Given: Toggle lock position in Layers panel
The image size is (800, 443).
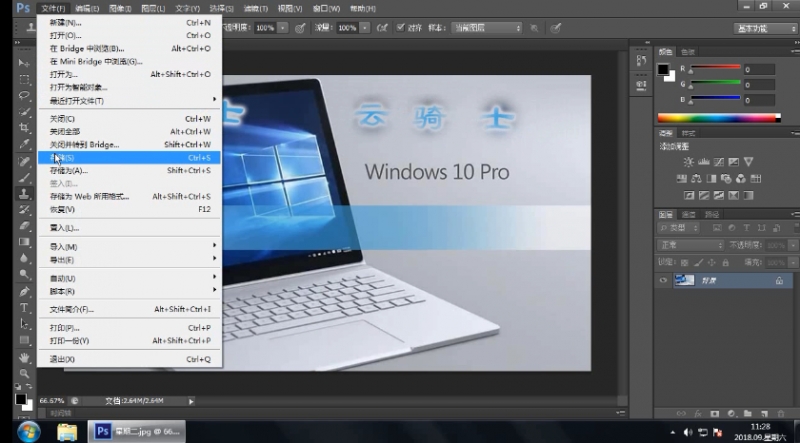Looking at the screenshot, I should 712,262.
